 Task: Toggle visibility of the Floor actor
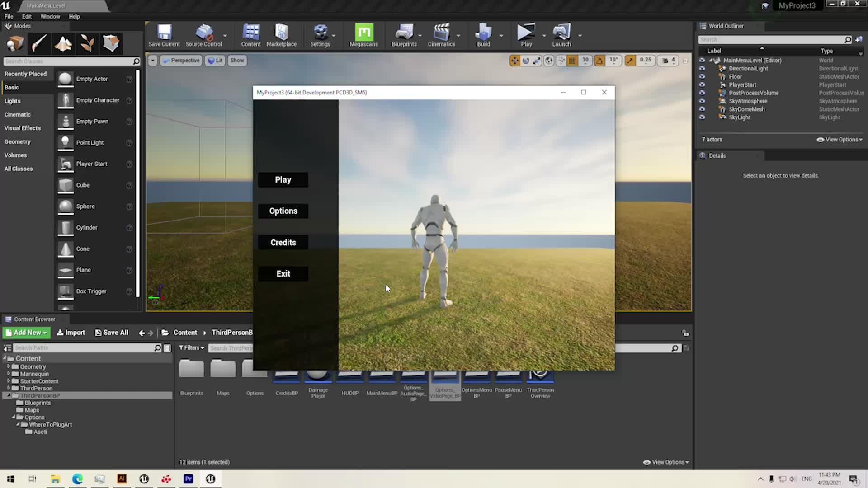click(x=702, y=76)
